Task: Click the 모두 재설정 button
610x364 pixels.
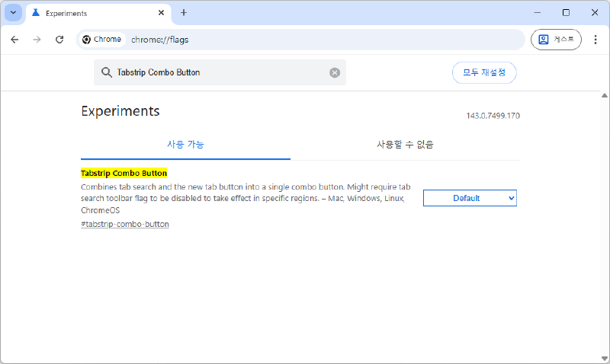Action: [484, 72]
